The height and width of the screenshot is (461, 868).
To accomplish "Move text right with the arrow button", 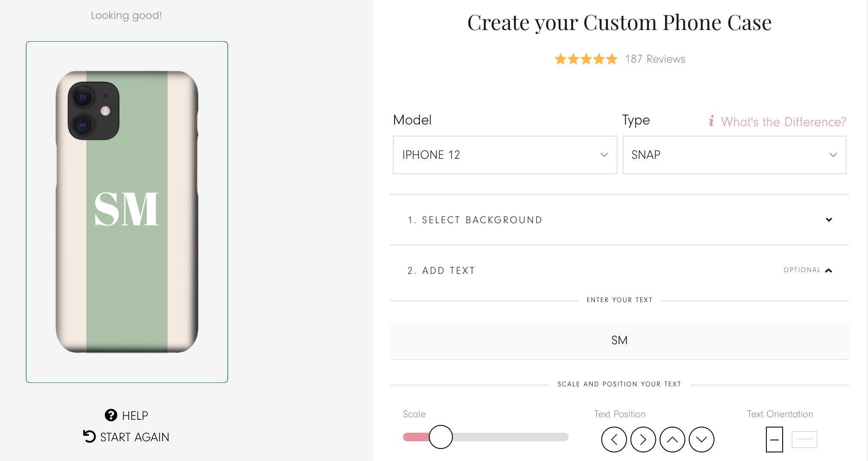I will click(643, 440).
